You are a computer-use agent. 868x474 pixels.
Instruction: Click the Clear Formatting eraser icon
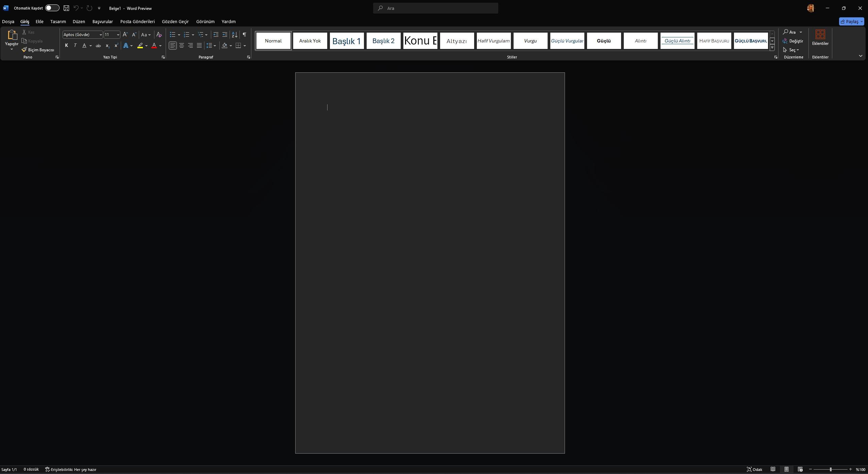point(159,35)
